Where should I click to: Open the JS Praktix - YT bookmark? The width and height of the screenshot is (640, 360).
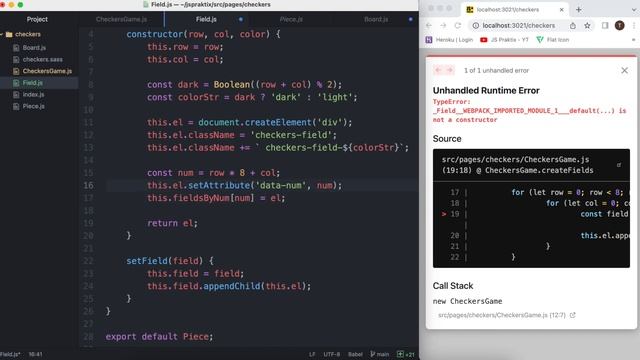[504, 40]
